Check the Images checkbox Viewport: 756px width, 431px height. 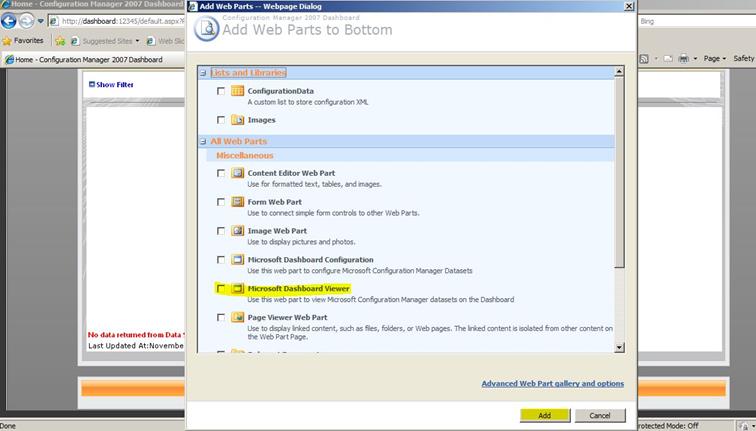coord(221,120)
